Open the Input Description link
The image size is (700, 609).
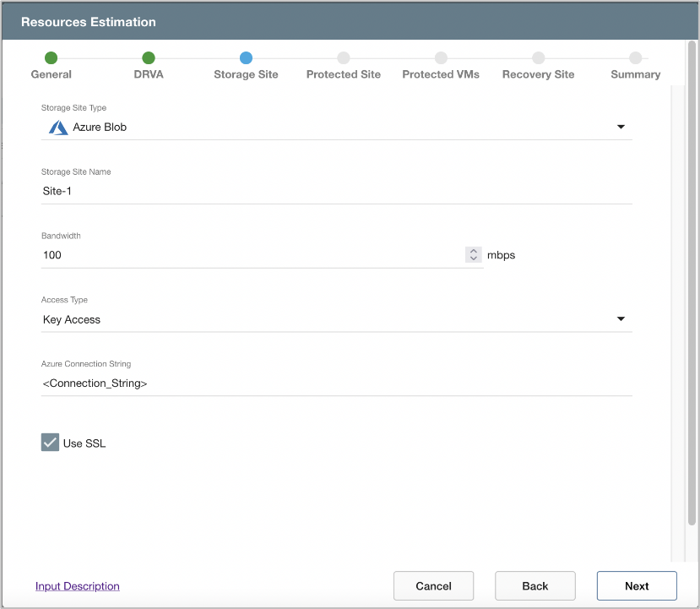[x=78, y=586]
